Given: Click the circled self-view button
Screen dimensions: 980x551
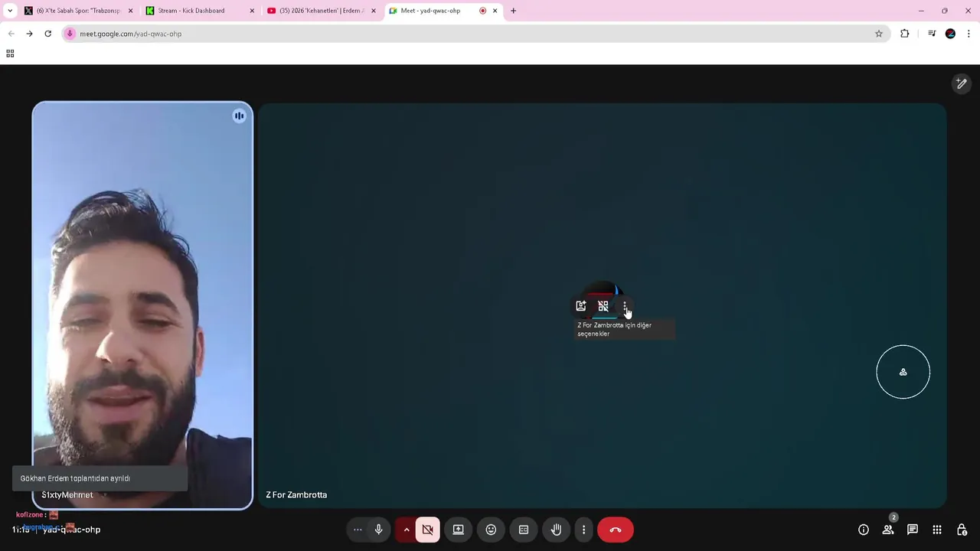Looking at the screenshot, I should click(903, 372).
